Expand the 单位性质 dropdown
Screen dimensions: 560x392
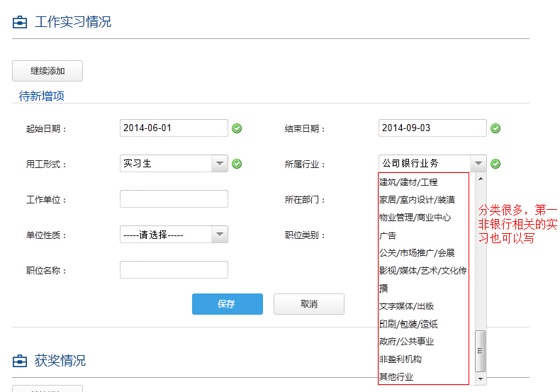tap(174, 235)
